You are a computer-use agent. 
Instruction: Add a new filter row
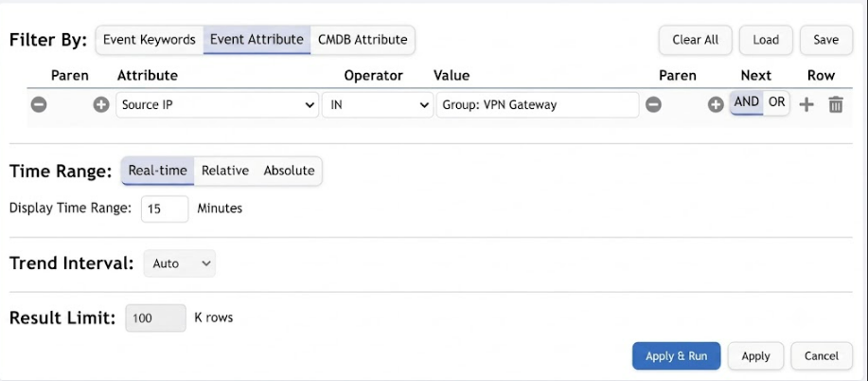point(806,104)
